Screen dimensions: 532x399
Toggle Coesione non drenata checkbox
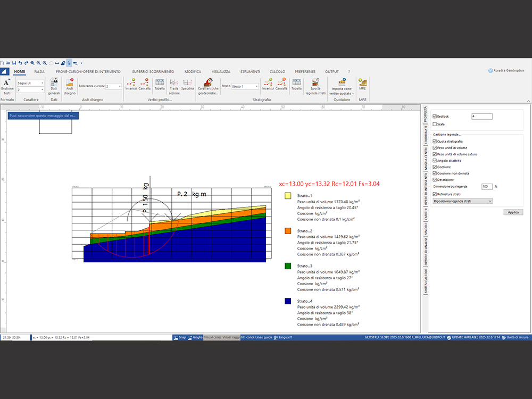click(x=435, y=173)
